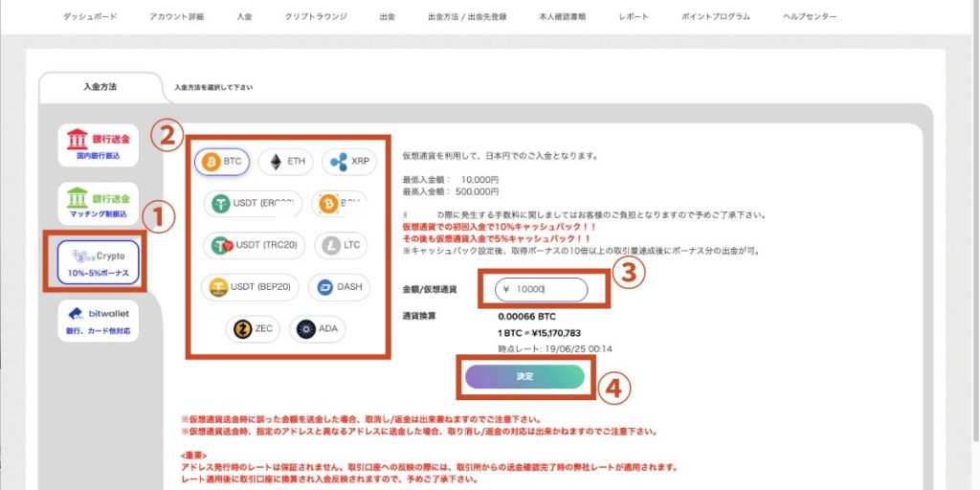Choose the Crypto 10%-5%ボーナス deposit method
This screenshot has width=980, height=490.
click(99, 262)
